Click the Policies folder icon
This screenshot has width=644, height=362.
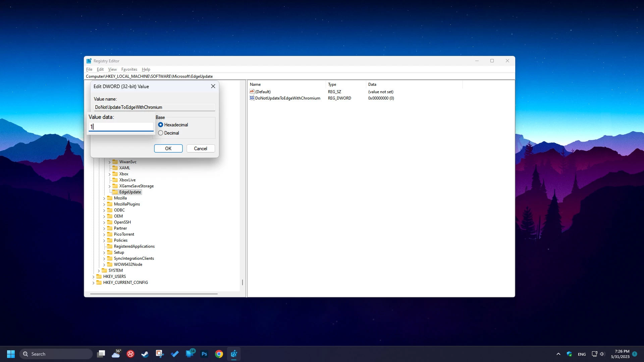pos(110,240)
